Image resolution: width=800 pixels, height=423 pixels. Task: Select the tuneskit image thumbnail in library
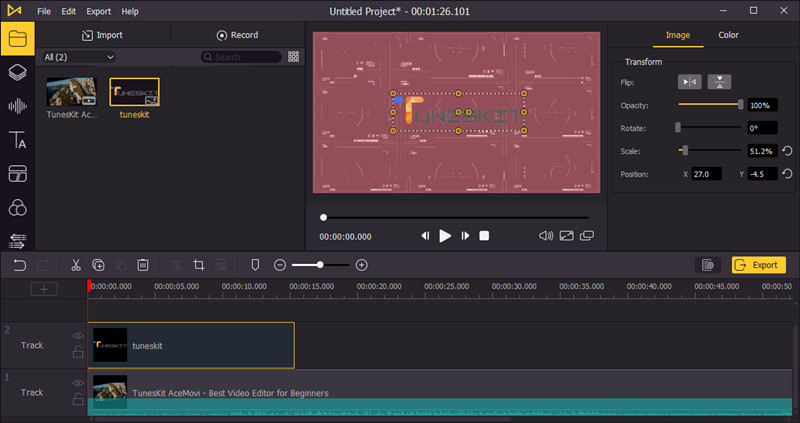[x=135, y=92]
